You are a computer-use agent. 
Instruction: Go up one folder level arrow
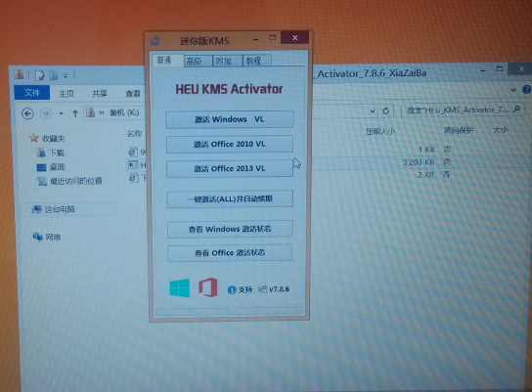tap(75, 113)
